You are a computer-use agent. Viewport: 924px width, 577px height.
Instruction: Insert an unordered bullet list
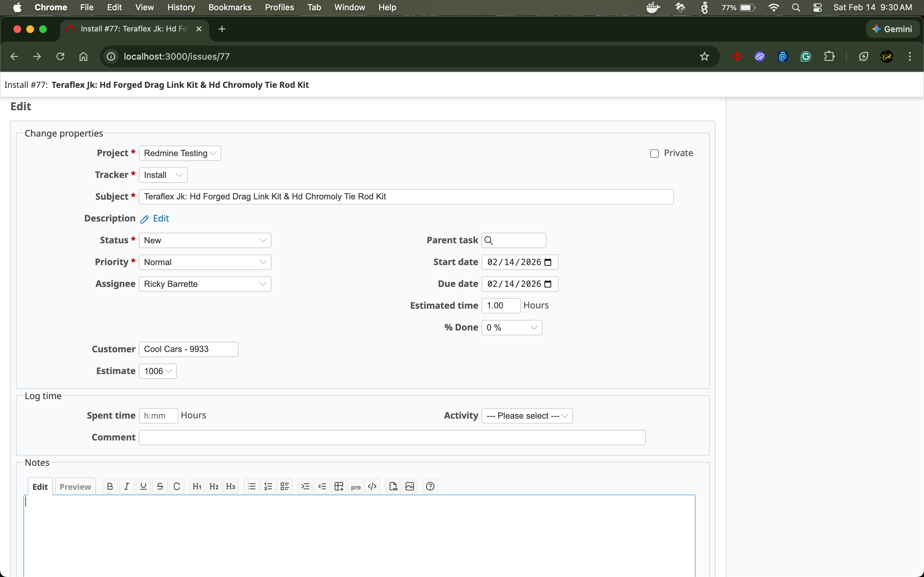click(252, 486)
